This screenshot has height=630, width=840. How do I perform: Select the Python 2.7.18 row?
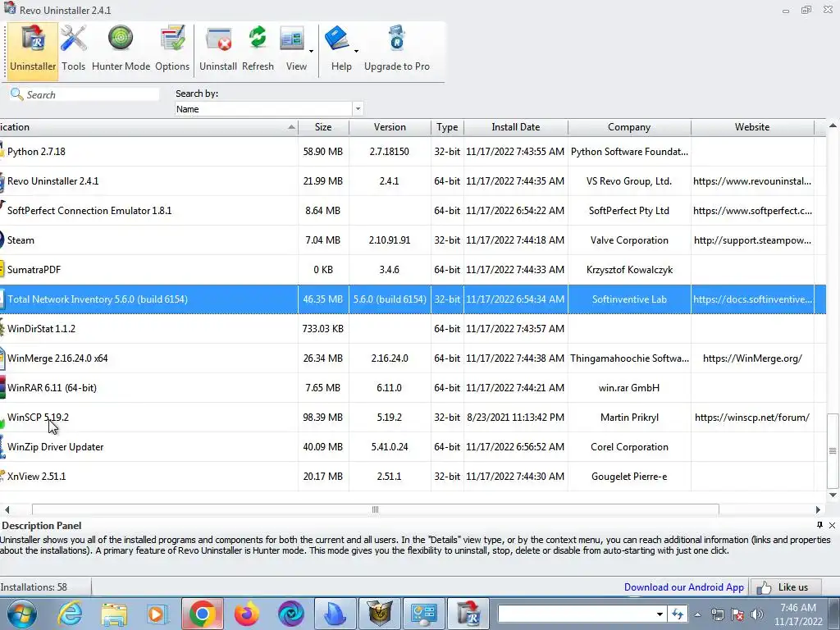[413, 152]
